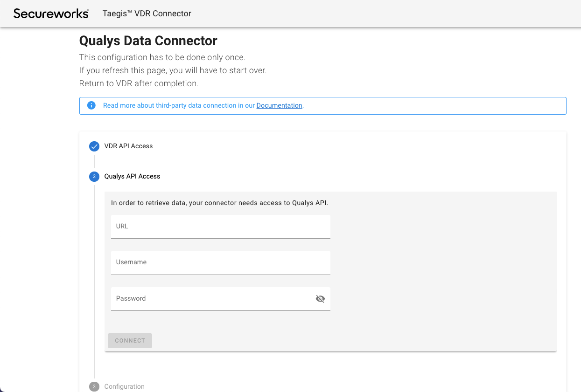The height and width of the screenshot is (392, 581).
Task: Click the Qualys Data Connector heading
Action: 148,41
